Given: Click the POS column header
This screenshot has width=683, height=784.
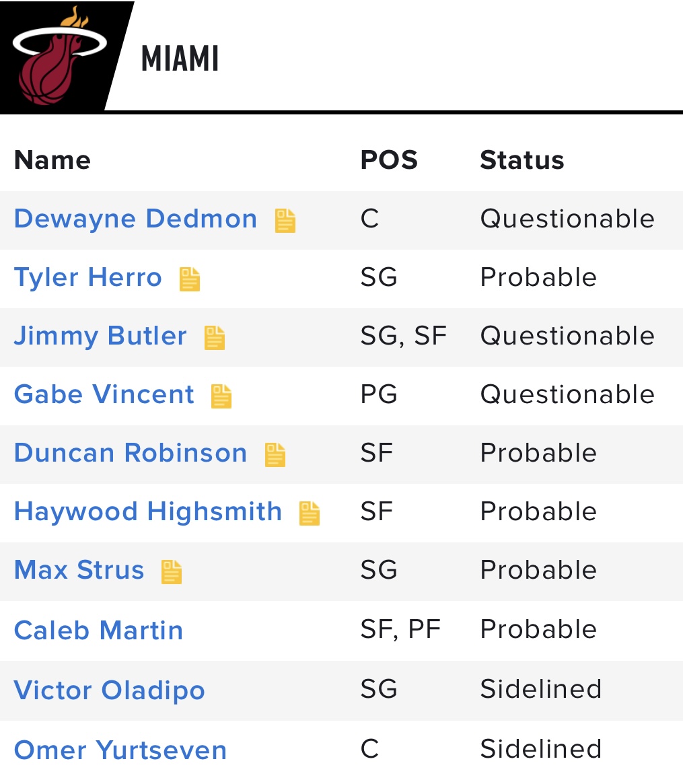Looking at the screenshot, I should coord(389,160).
